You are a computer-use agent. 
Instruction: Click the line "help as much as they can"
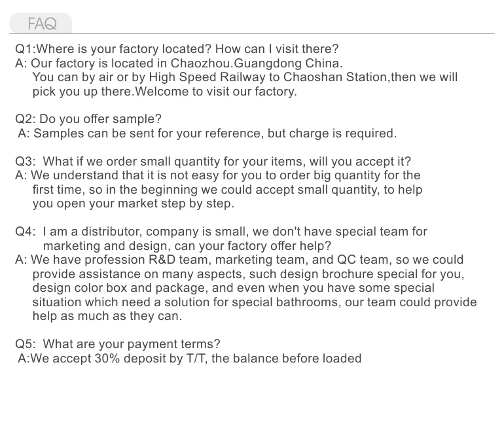click(x=107, y=316)
